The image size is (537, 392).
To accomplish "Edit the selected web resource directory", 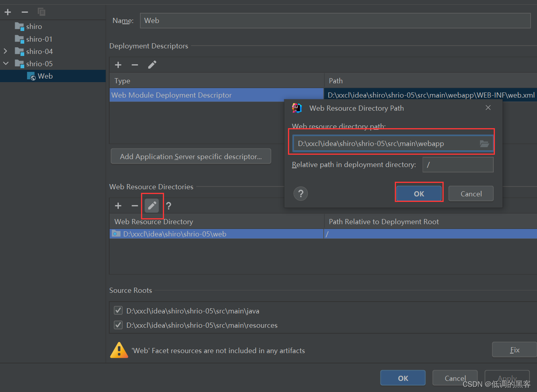I will [x=152, y=206].
